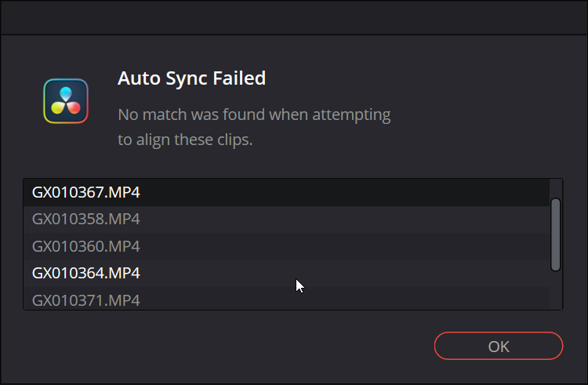Screen dimensions: 588x385
Task: Click empty space right of GX010358.MP4 row
Action: (345, 220)
